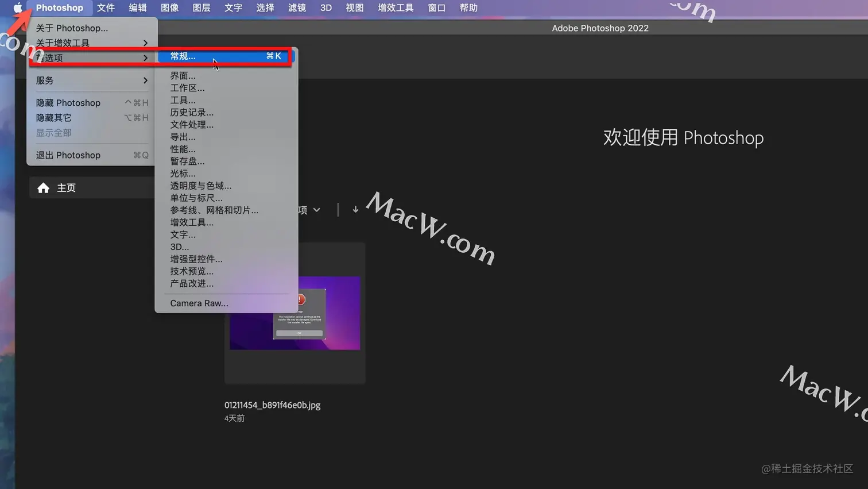Expand the 首选项 submenu row
This screenshot has height=489, width=868.
[x=92, y=58]
